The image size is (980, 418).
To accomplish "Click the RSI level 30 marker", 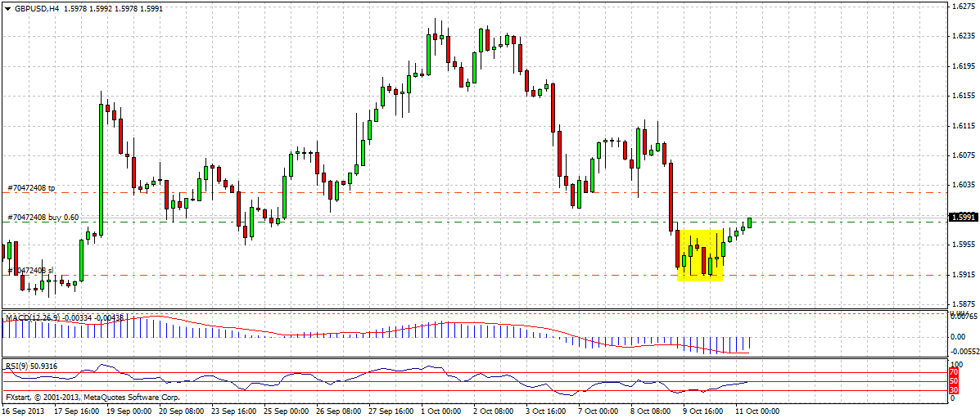I will 955,390.
